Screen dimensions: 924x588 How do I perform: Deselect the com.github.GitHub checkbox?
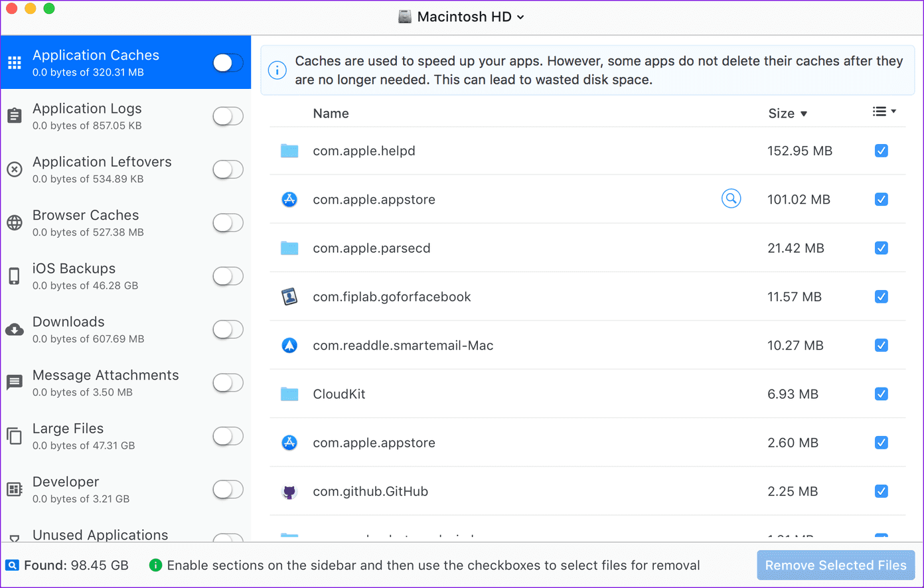[882, 491]
